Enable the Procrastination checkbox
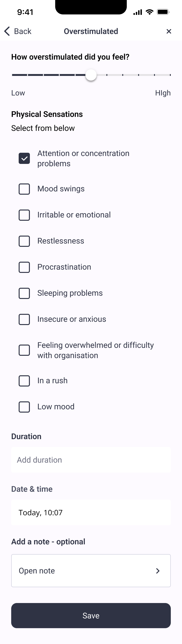This screenshot has height=644, width=182. 24,267
